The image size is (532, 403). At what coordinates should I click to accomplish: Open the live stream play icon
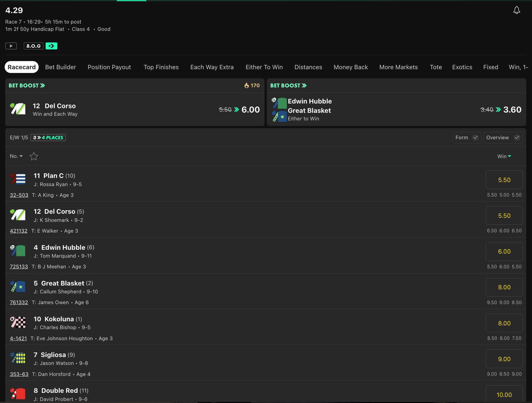pyautogui.click(x=11, y=46)
